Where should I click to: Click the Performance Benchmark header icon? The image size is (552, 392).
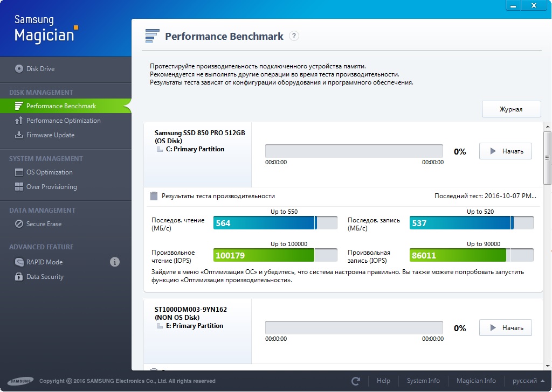tap(153, 36)
